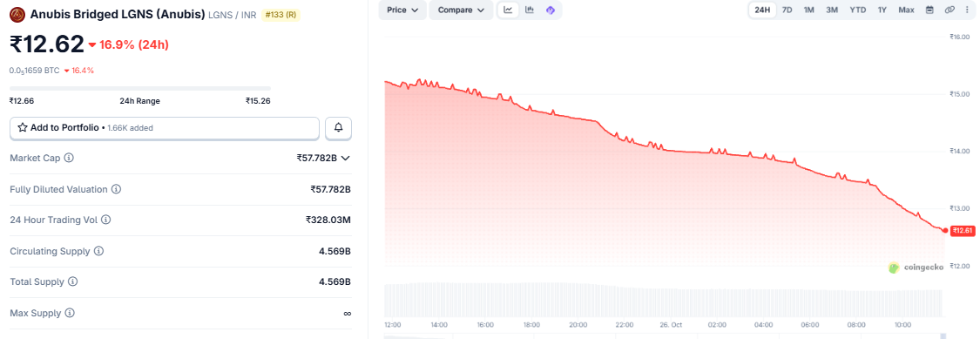Screen dimensions: 980x339
Task: Select the 7D time range tab
Action: (x=787, y=10)
